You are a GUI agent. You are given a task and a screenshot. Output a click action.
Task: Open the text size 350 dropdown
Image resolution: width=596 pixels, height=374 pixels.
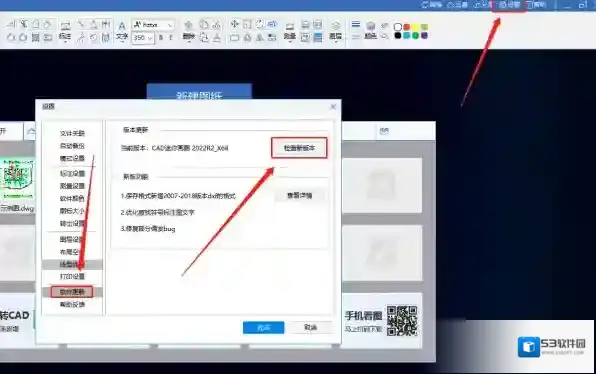click(x=143, y=38)
